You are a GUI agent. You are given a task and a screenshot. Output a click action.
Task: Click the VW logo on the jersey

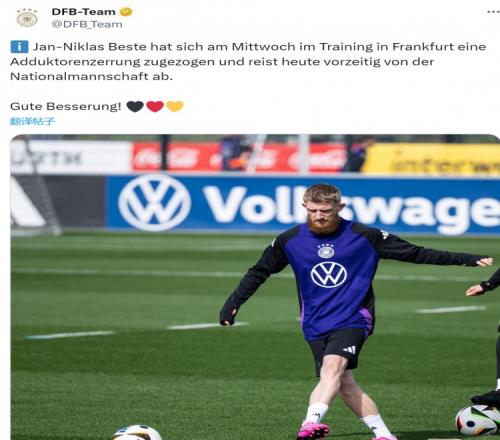pyautogui.click(x=329, y=275)
